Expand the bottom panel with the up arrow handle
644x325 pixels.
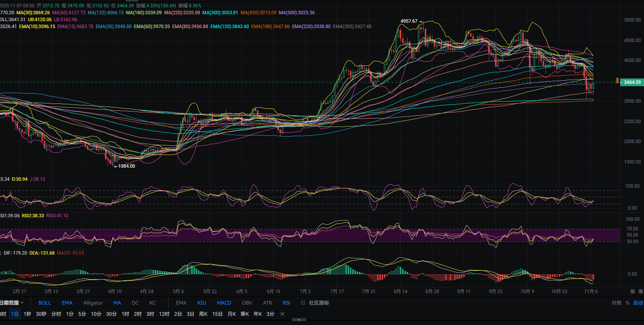299,320
